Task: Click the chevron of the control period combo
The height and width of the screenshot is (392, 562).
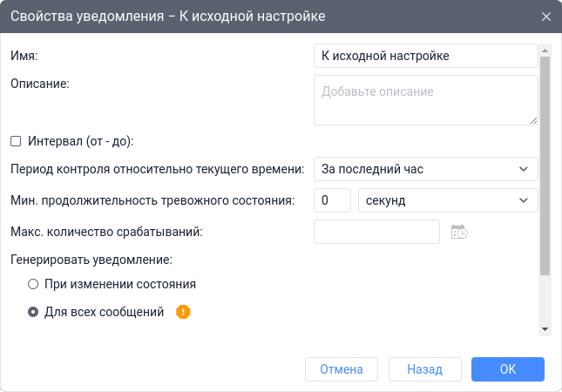Action: (524, 169)
